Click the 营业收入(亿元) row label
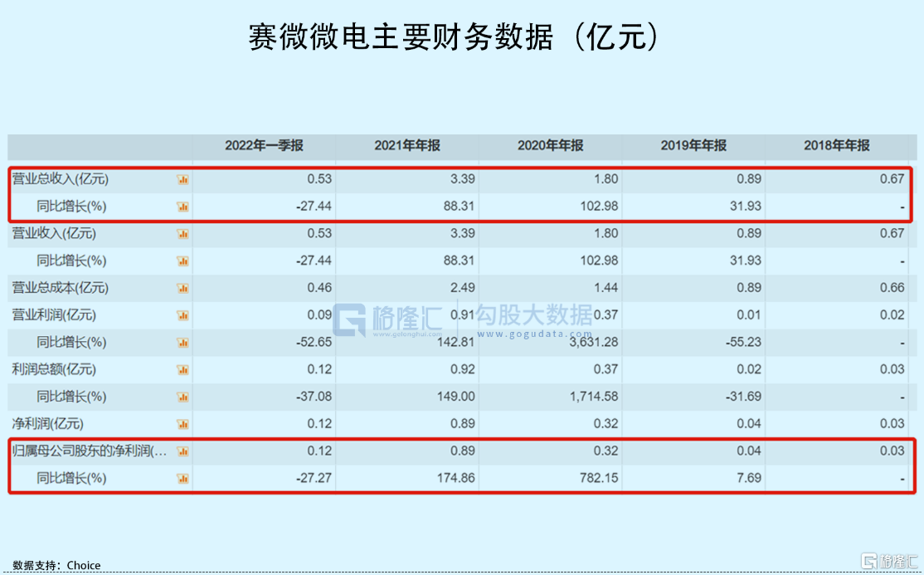 [x=54, y=233]
